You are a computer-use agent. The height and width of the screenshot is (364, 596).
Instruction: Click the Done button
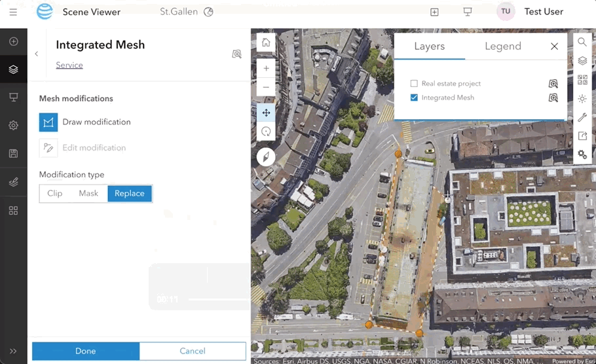pos(86,351)
